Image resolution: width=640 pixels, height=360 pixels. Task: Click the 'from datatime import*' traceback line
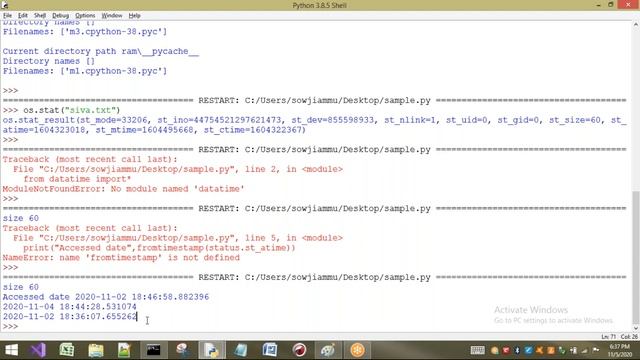77,179
